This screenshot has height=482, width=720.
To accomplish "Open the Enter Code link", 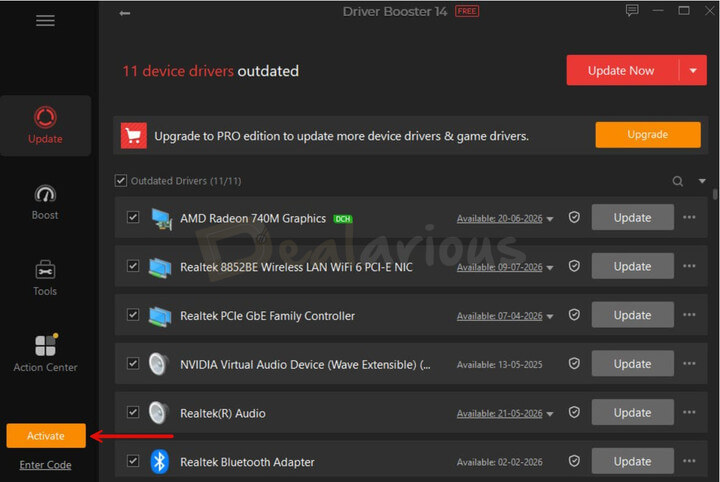I will coord(45,465).
